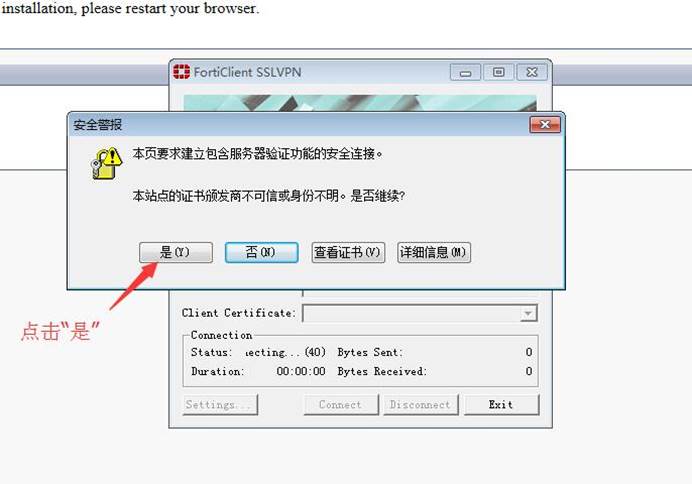Click the Disconnect button

point(421,405)
